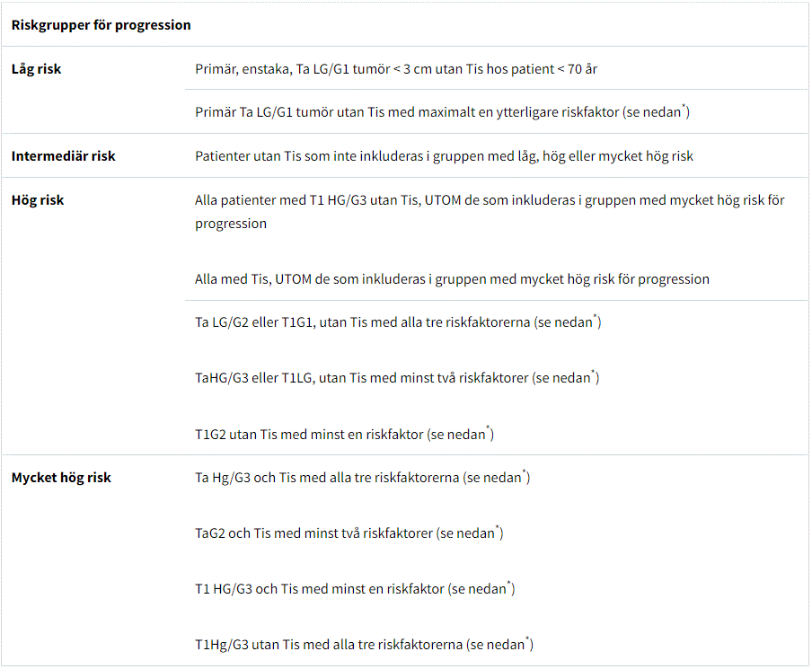Viewport: 812px width, 669px height.
Task: Click the footnote asterisk after 'maximalt en ytterligare riskfaktor'
Action: (x=684, y=108)
